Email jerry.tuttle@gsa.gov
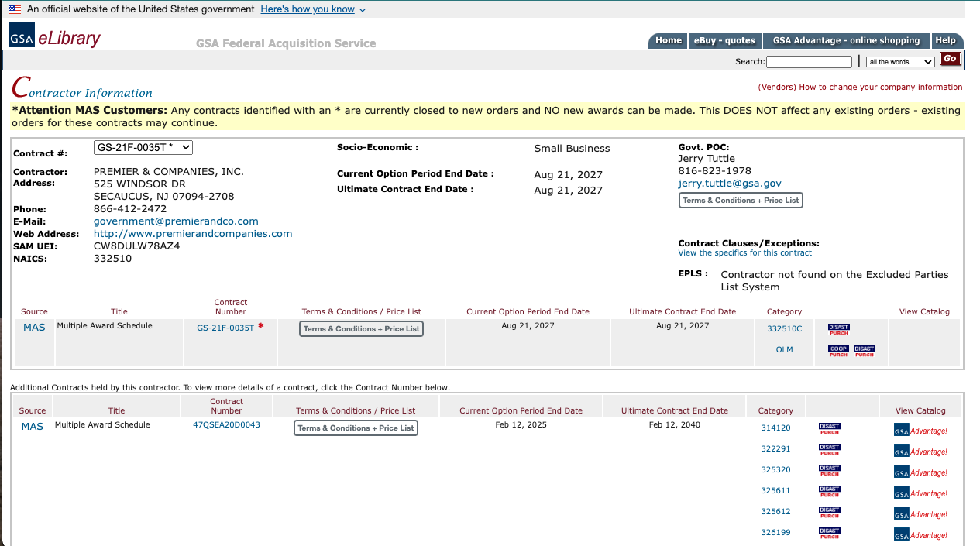 point(730,184)
